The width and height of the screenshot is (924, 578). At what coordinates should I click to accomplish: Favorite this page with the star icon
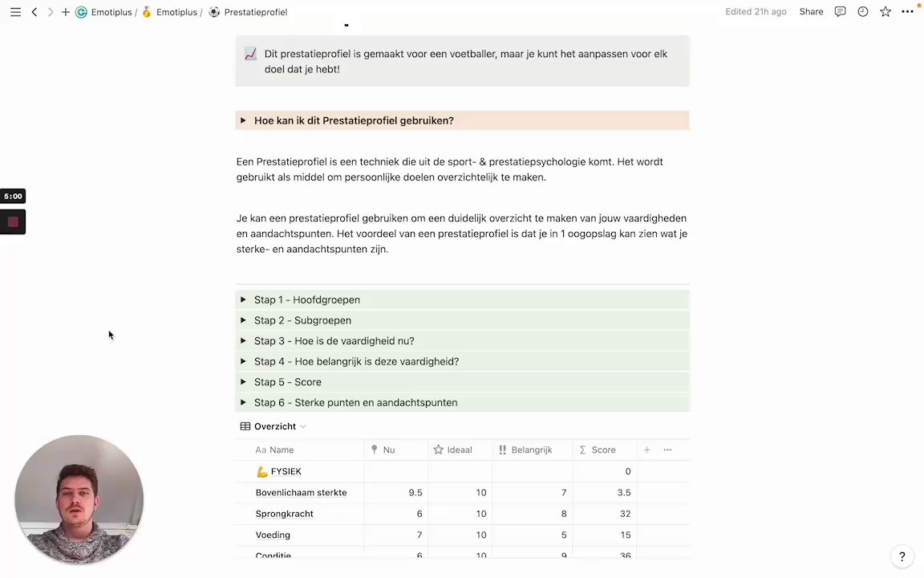885,12
